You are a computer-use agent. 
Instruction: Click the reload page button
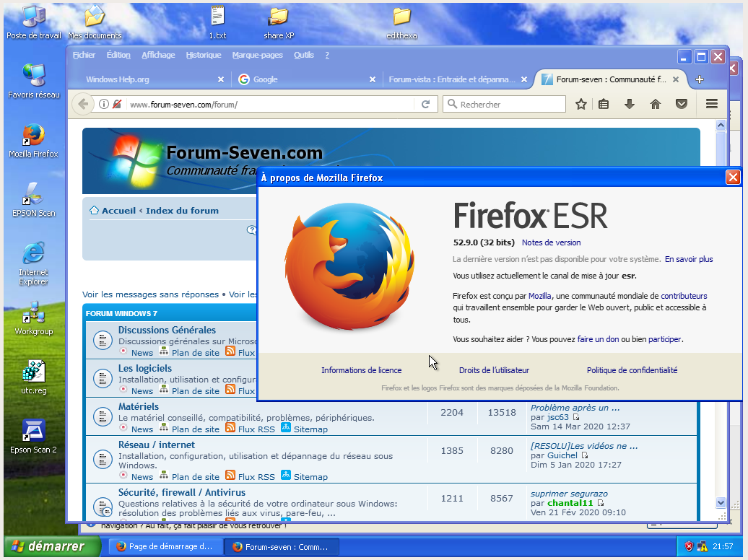(425, 104)
